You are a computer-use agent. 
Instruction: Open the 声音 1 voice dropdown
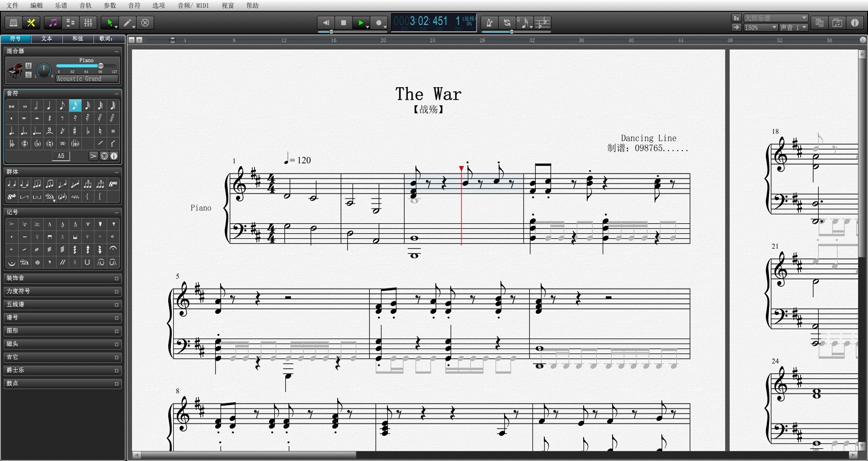pos(793,28)
